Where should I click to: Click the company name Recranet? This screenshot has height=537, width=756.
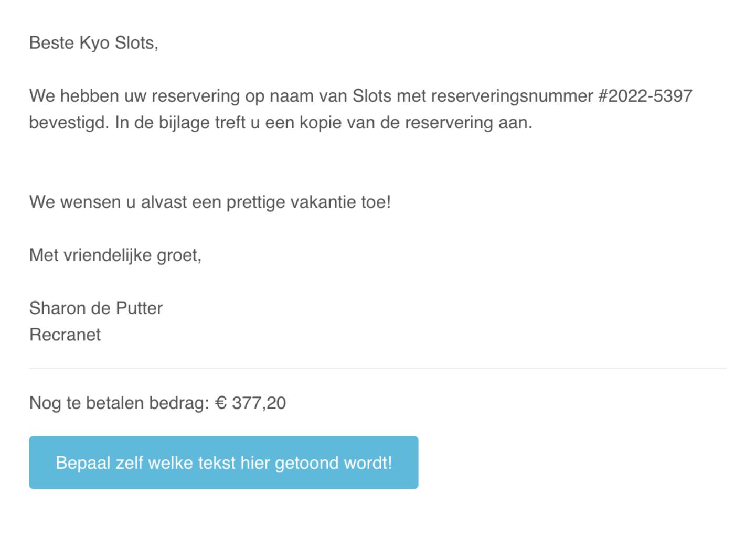pyautogui.click(x=65, y=335)
